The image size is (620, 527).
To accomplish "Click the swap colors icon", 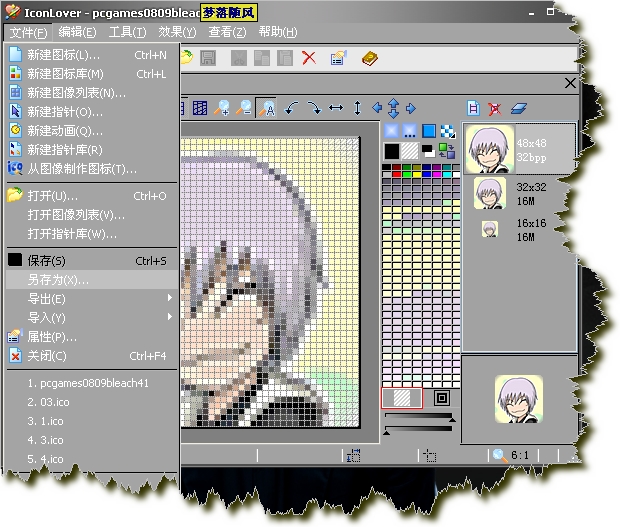I will point(447,151).
